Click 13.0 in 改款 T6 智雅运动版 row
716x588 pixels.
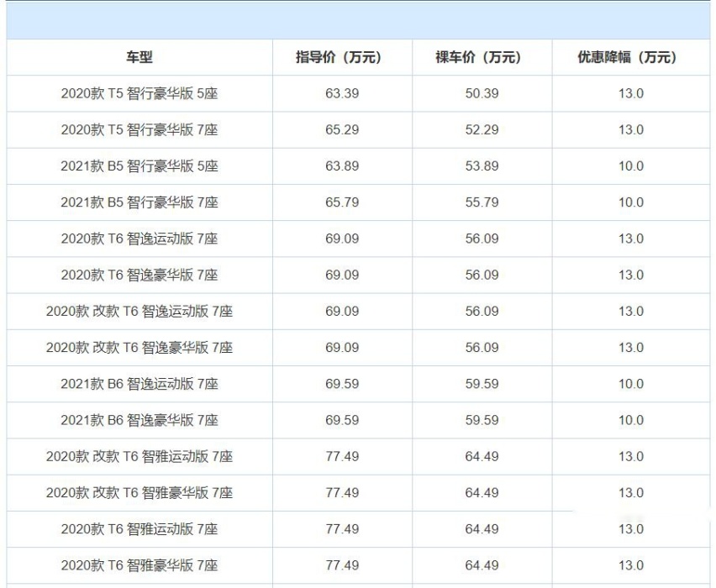coord(631,456)
